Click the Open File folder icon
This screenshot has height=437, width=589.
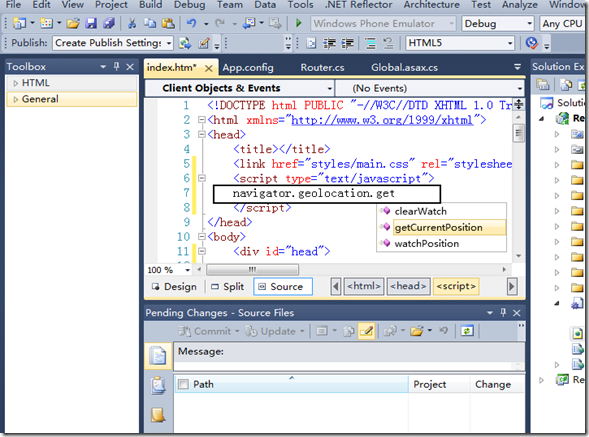click(73, 24)
